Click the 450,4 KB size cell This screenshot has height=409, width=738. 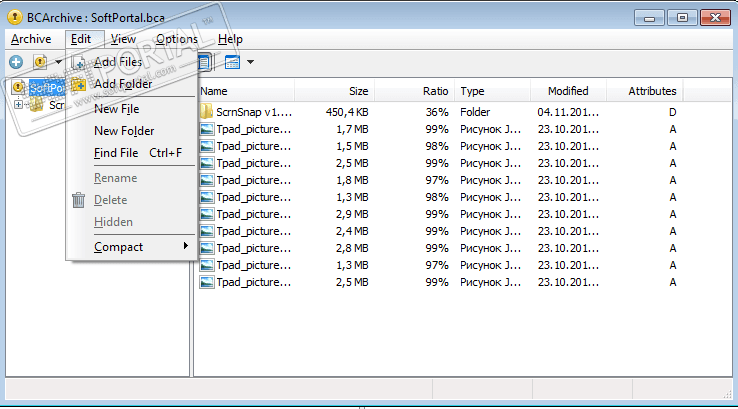pos(347,112)
